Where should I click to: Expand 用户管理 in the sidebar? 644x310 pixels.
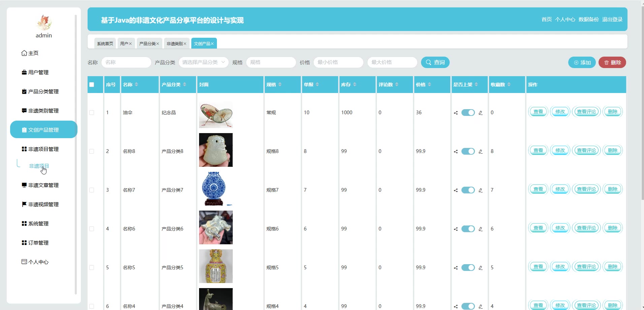click(44, 72)
